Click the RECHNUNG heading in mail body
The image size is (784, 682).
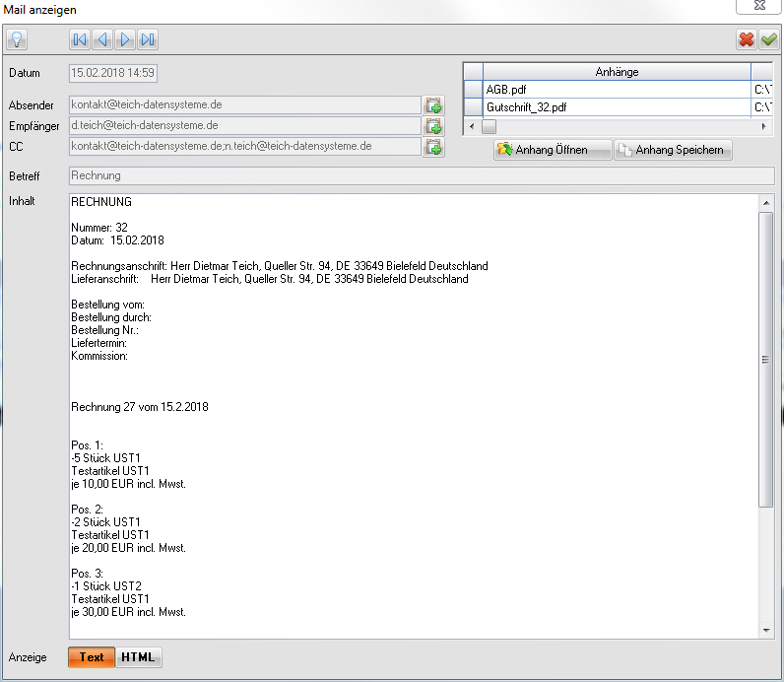point(101,202)
